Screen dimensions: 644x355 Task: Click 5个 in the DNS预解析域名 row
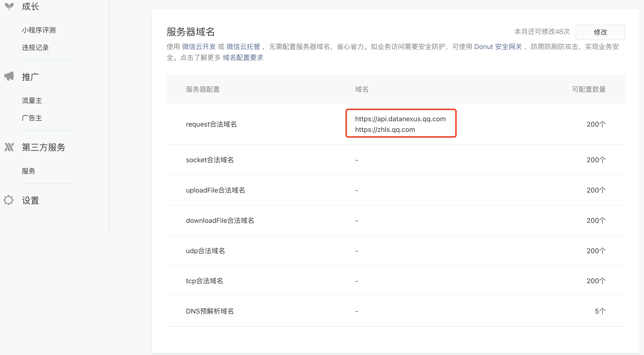pos(600,311)
